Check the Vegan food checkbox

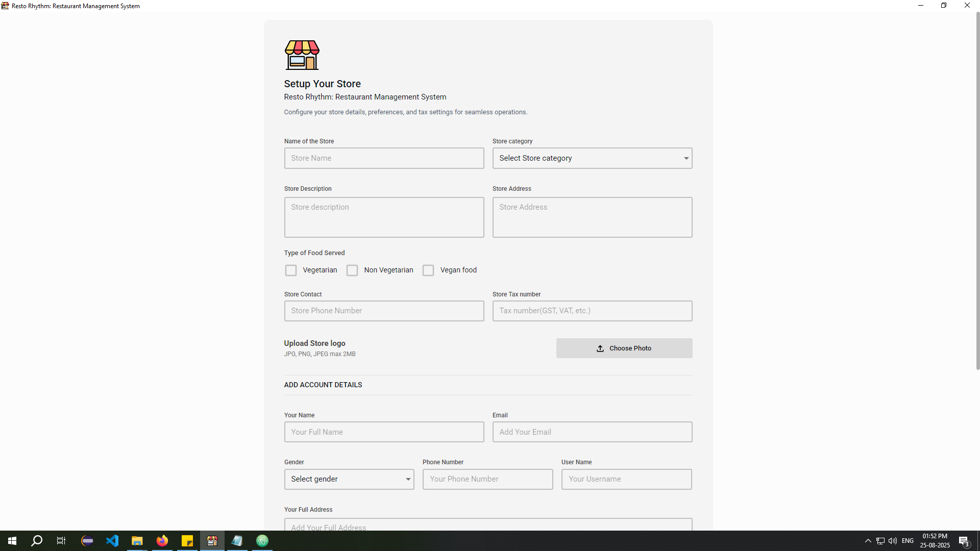428,270
